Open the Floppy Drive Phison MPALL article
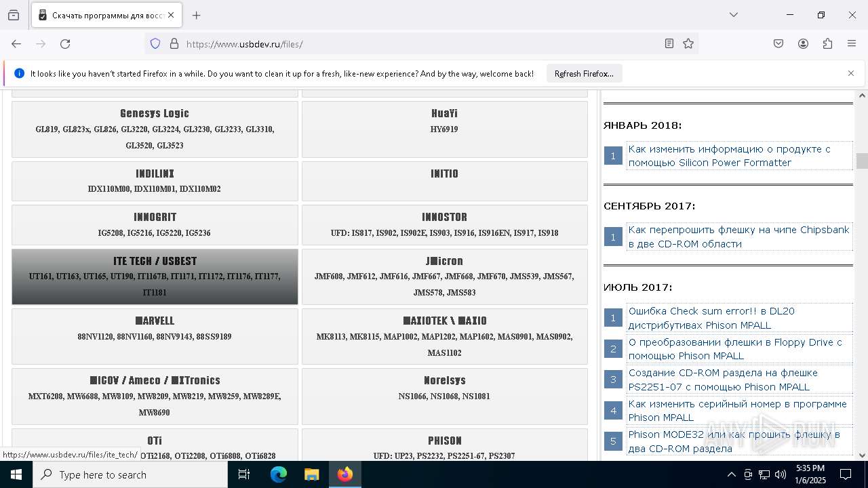The height and width of the screenshot is (488, 868). coord(735,349)
